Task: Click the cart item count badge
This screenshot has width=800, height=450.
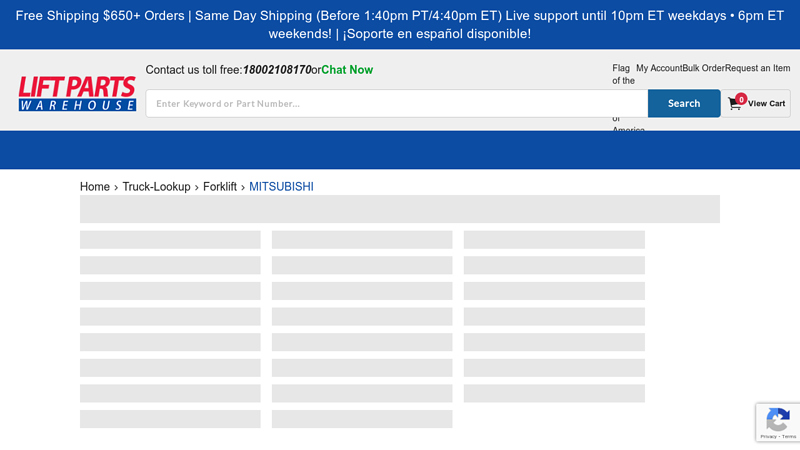Action: (741, 99)
